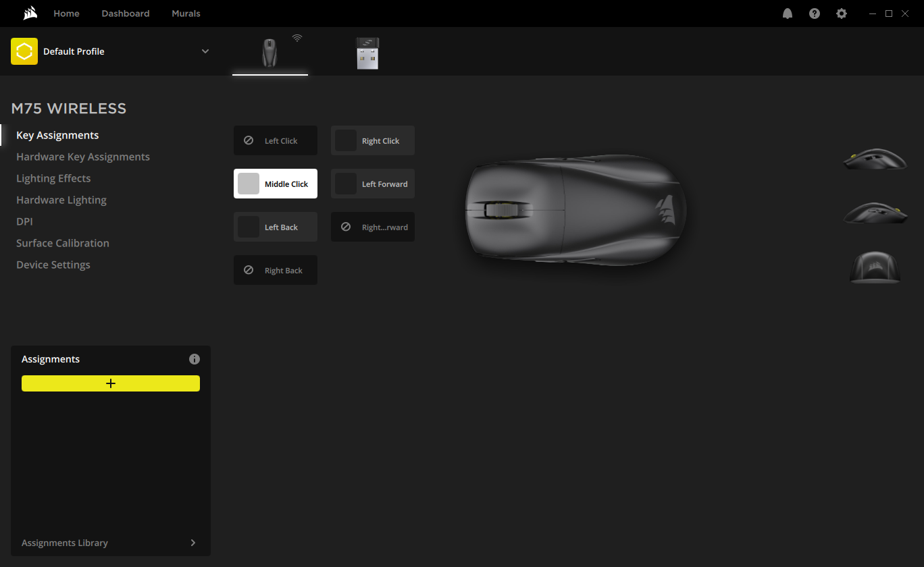The height and width of the screenshot is (567, 924).
Task: Maximize the iCUE window
Action: pyautogui.click(x=889, y=13)
